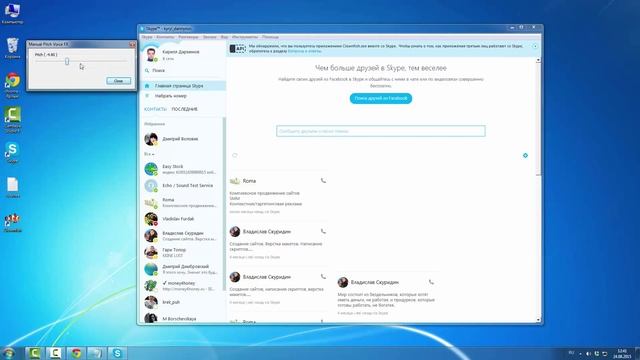Screen dimensions: 640x360
Task: Click the clock in the system tray
Action: coord(622,353)
